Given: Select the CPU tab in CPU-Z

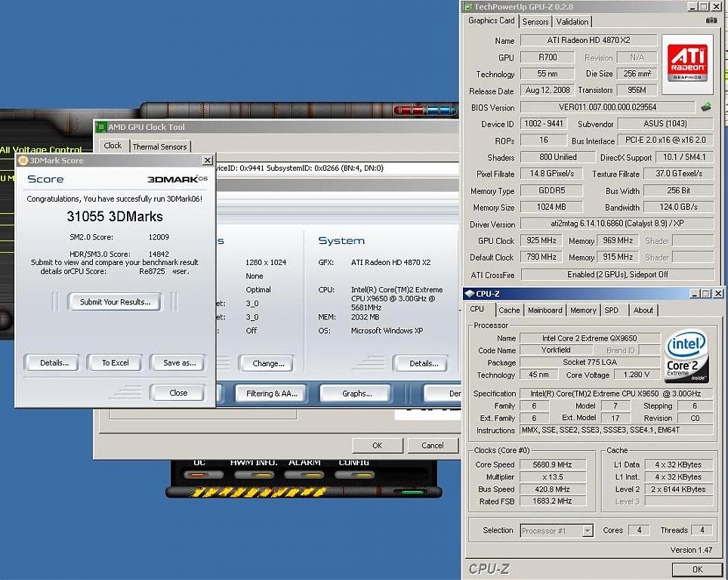Looking at the screenshot, I should [x=477, y=309].
